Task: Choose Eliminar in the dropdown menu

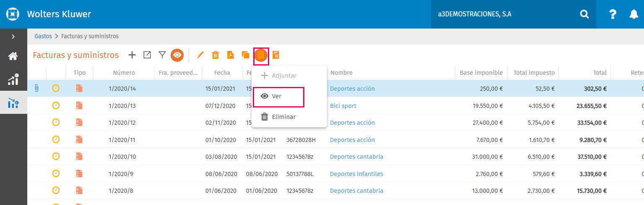Action: pos(289,117)
